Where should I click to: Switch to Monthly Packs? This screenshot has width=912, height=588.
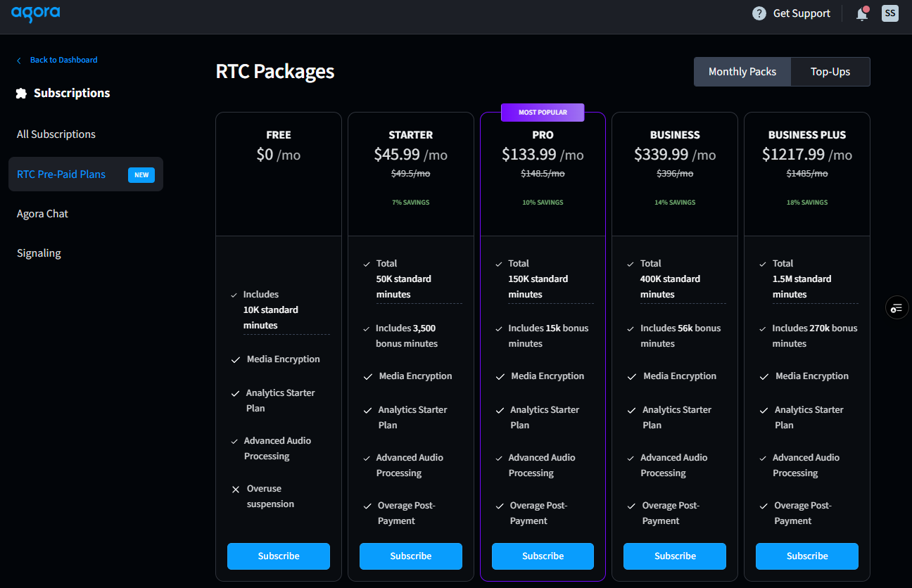(742, 72)
